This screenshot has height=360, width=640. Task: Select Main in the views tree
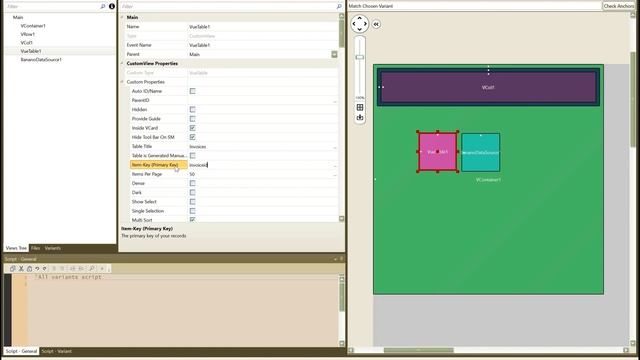tap(18, 17)
